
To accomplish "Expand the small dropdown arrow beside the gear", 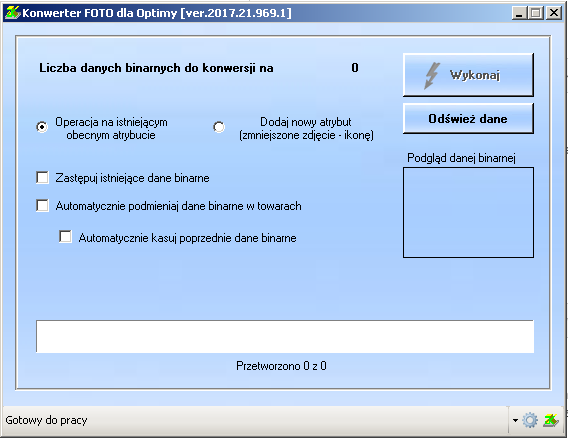I will 515,421.
